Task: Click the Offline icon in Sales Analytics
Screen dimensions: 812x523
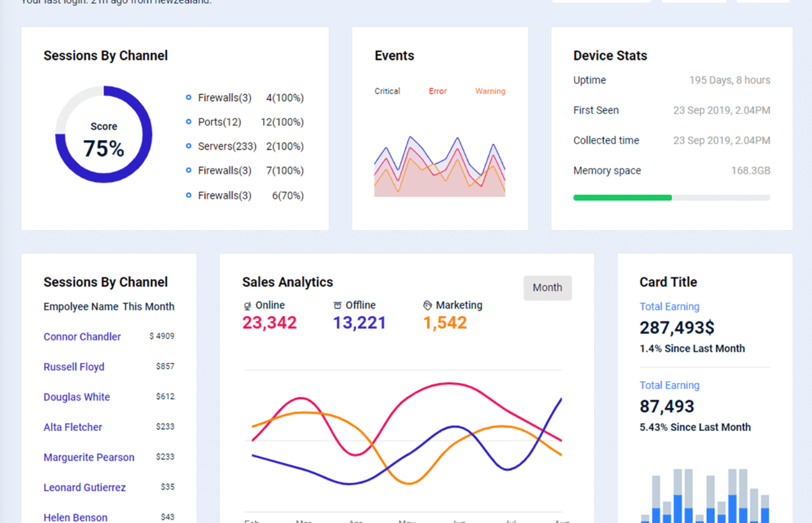Action: point(338,306)
